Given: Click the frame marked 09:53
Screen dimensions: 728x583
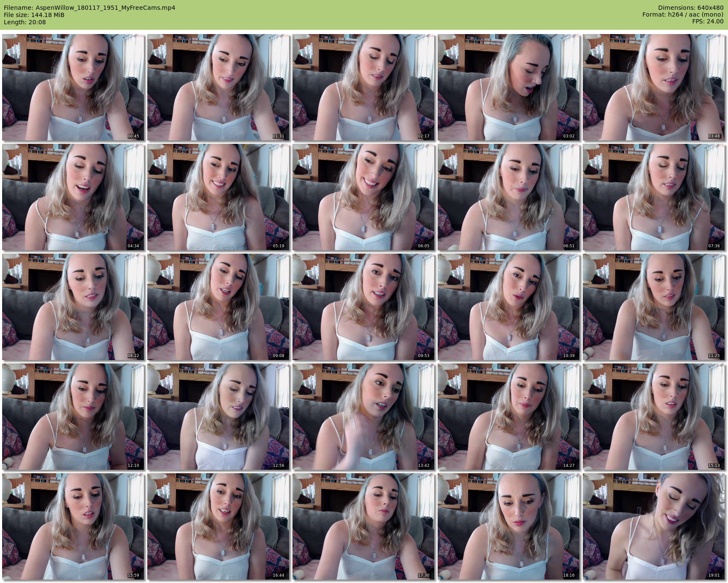Looking at the screenshot, I should click(x=364, y=307).
